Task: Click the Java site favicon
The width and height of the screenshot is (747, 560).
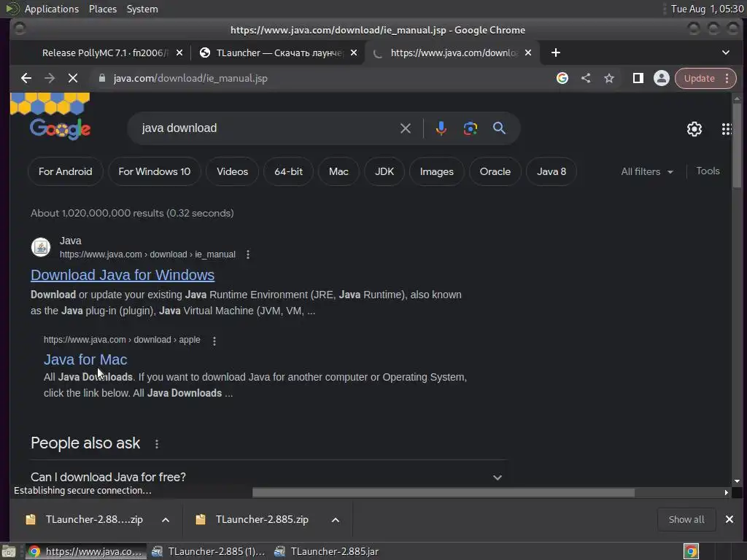Action: click(x=41, y=247)
